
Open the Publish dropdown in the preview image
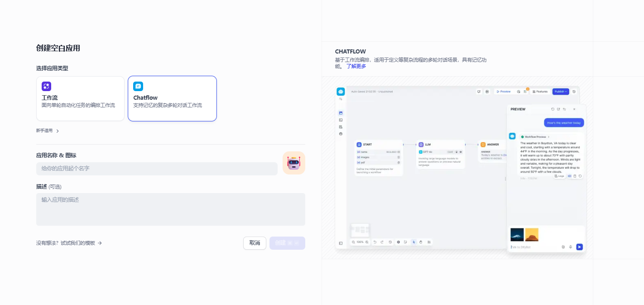tap(561, 92)
